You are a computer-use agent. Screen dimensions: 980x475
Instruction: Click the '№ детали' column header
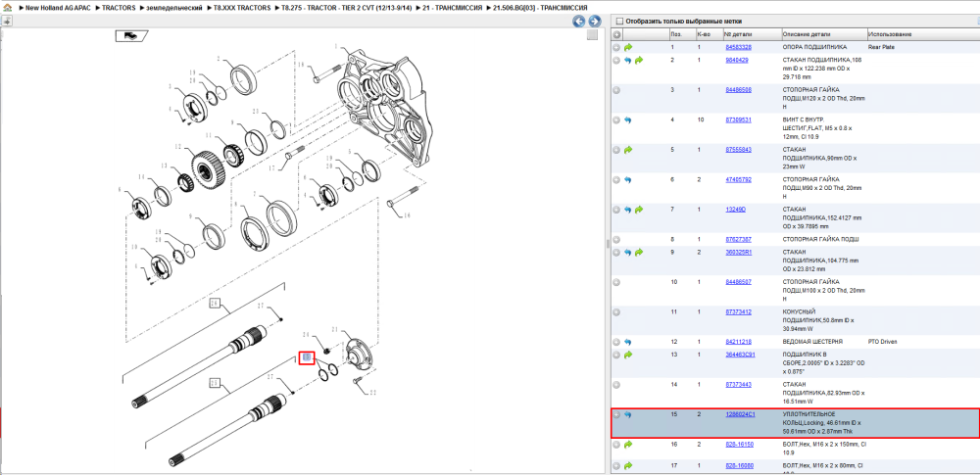pyautogui.click(x=752, y=34)
